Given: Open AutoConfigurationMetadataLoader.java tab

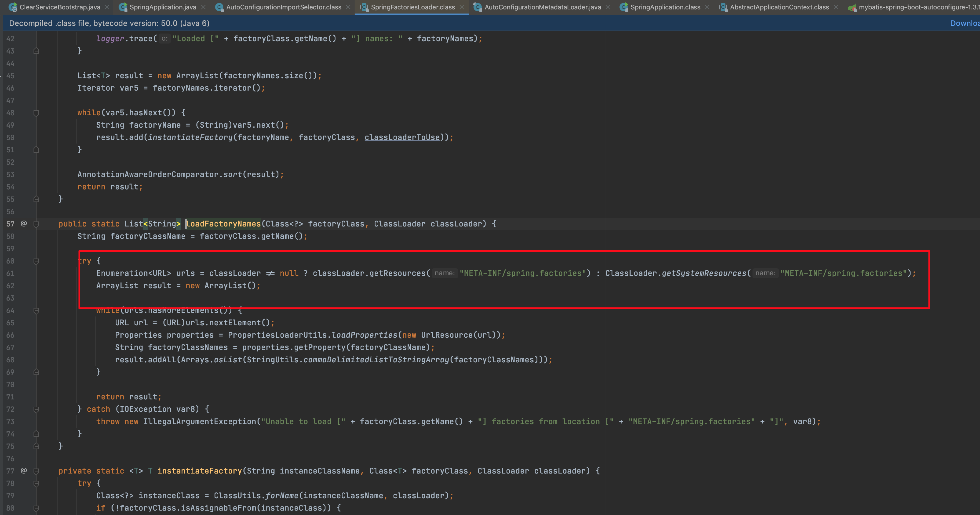Looking at the screenshot, I should (x=542, y=7).
